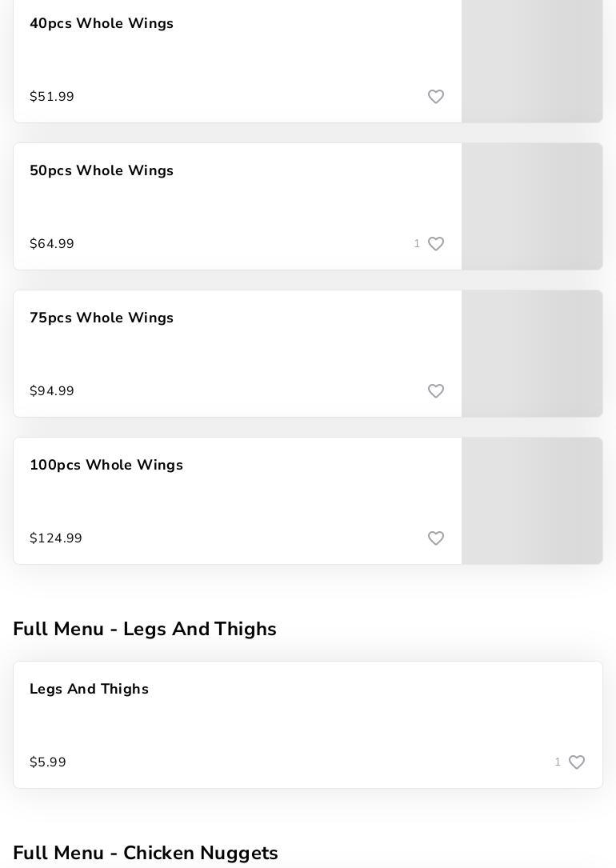Favorite the 100pcs Whole Wings item
Screen dimensions: 616x868
point(436,538)
